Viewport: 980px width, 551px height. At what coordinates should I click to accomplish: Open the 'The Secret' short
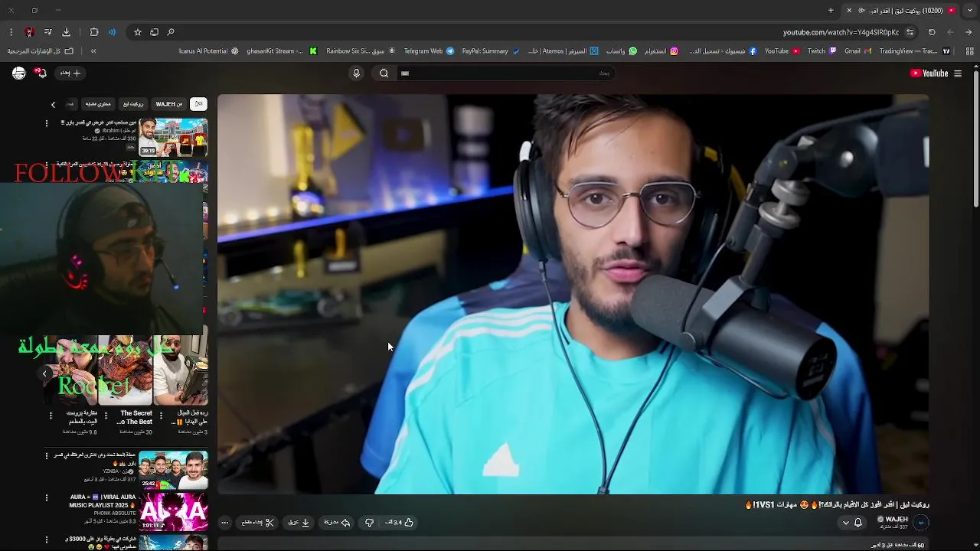(126, 370)
